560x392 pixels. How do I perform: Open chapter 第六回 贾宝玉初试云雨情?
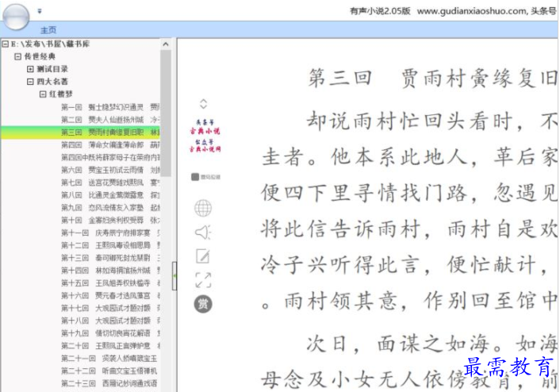[110, 170]
